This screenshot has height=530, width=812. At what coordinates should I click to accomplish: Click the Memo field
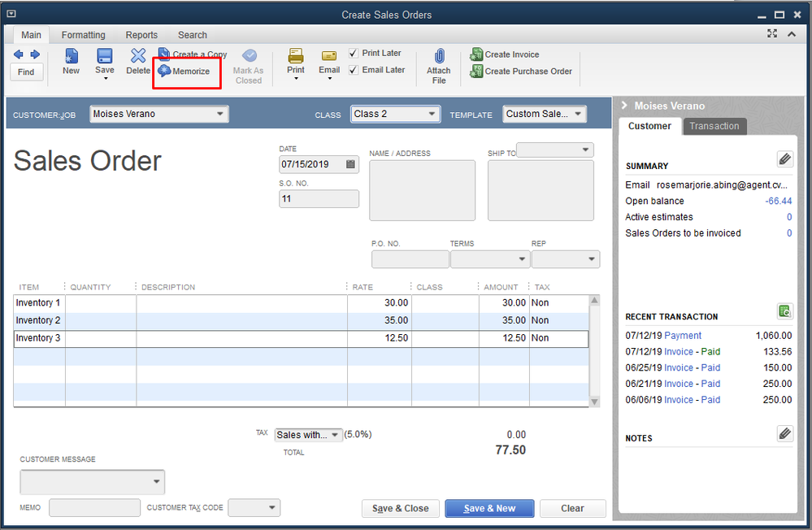click(x=95, y=508)
